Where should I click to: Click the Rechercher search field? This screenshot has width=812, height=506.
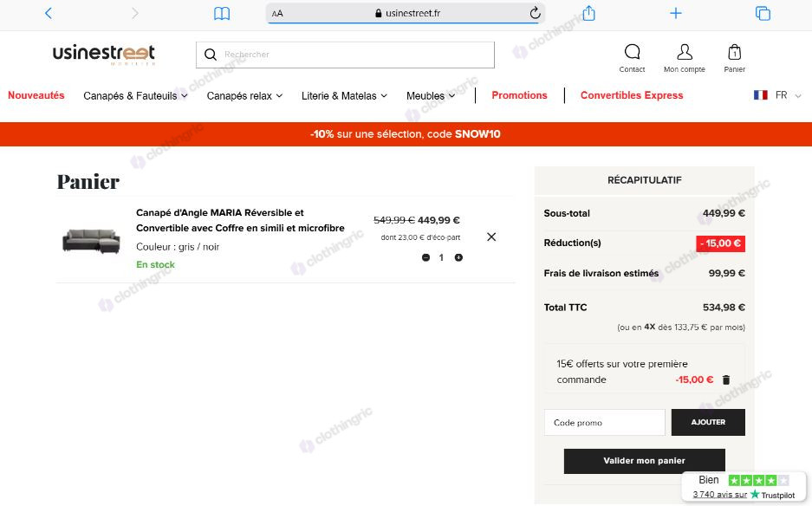coord(346,55)
